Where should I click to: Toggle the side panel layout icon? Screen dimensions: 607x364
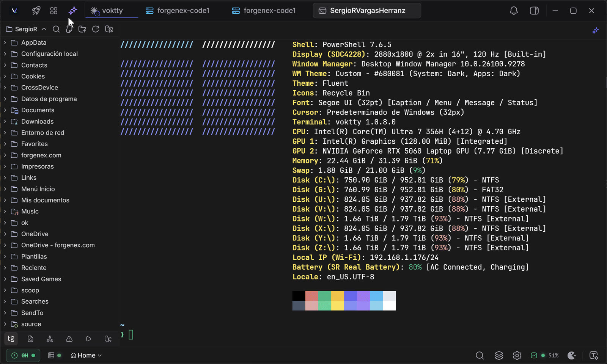(534, 11)
